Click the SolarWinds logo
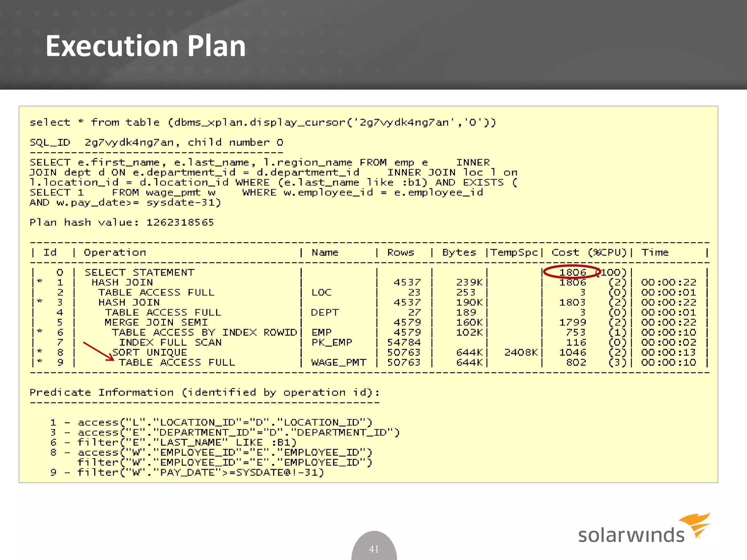This screenshot has height=560, width=747. click(644, 528)
